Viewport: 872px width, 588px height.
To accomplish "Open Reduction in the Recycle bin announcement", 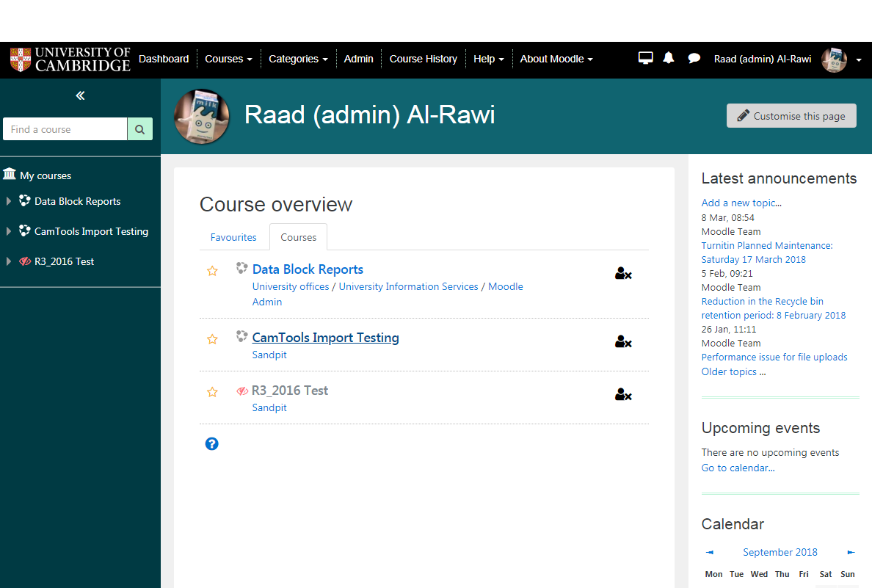I will pyautogui.click(x=773, y=308).
